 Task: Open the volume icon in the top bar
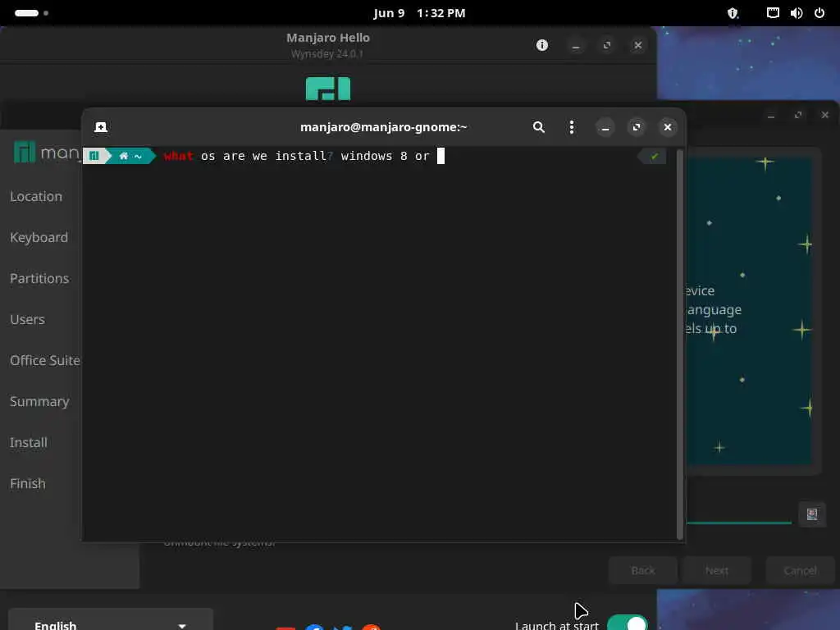pyautogui.click(x=797, y=13)
